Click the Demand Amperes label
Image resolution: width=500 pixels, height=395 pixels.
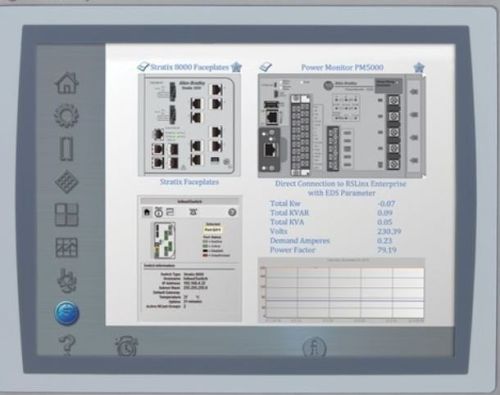[x=300, y=241]
